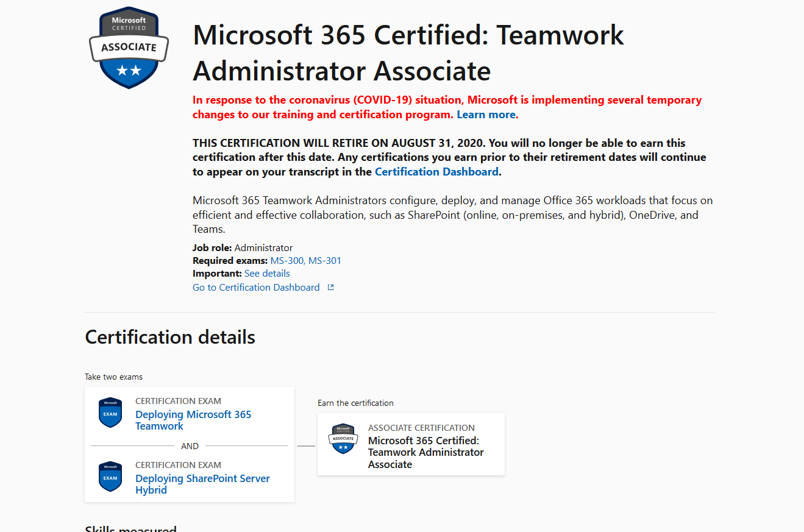The height and width of the screenshot is (532, 804).
Task: Click the 'Earn the certification' label
Action: pyautogui.click(x=355, y=403)
